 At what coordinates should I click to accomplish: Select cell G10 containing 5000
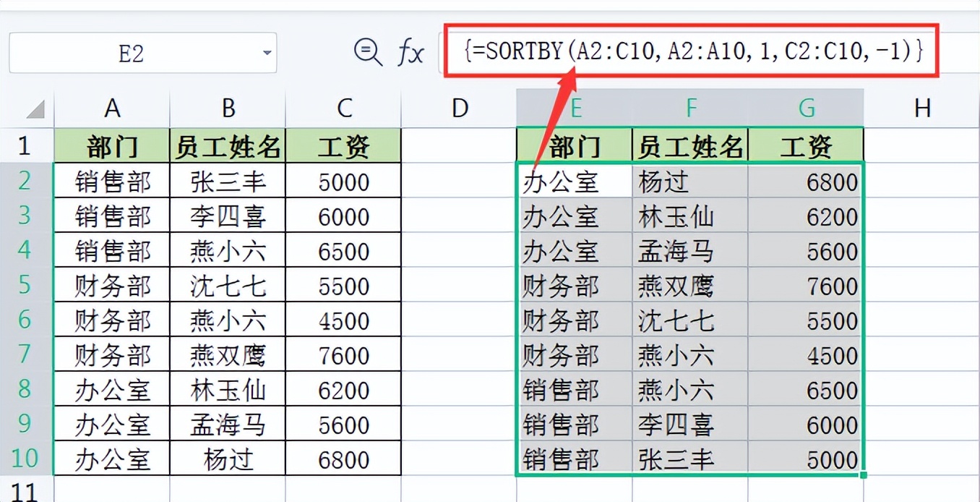[805, 458]
